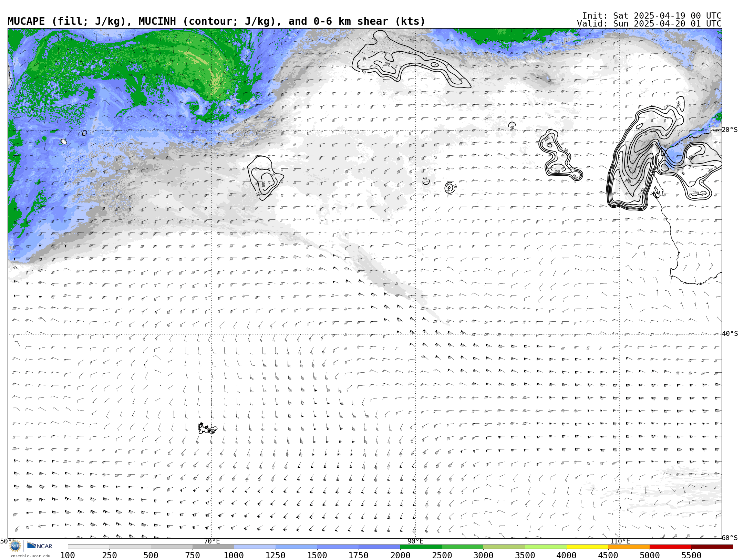
Task: Click the Kerguelen Islands outline near 70°E
Action: [x=207, y=428]
